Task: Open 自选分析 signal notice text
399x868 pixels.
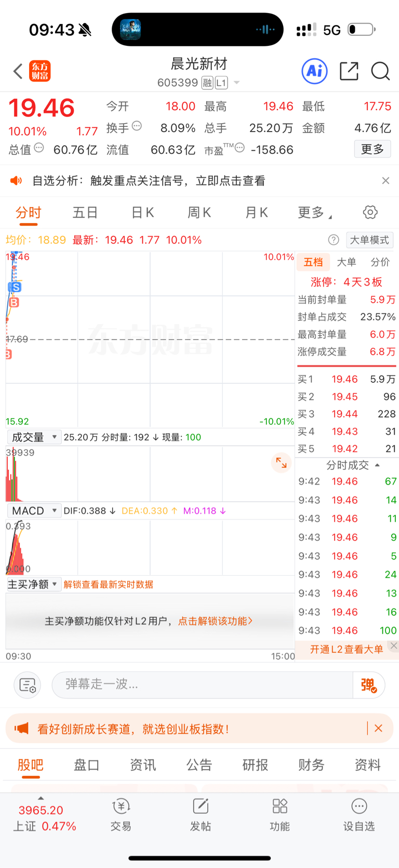Action: tap(149, 180)
